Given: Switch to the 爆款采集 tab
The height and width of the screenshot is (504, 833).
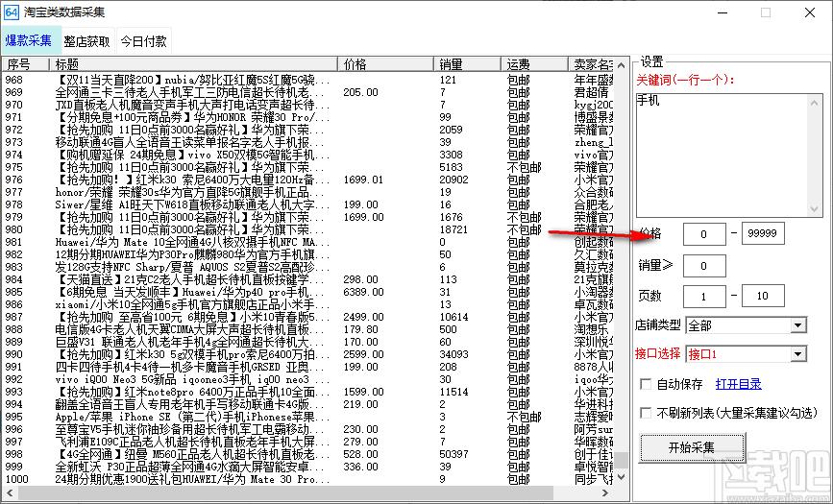Looking at the screenshot, I should pos(31,41).
